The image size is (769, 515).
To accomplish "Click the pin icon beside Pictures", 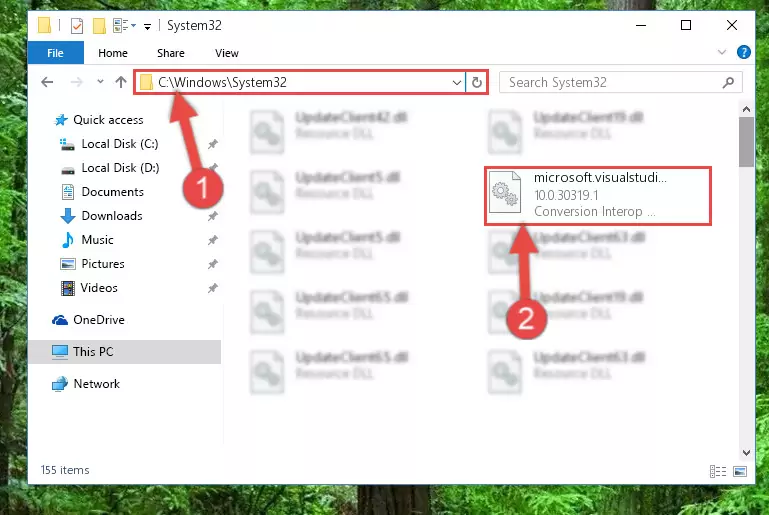I will 212,264.
